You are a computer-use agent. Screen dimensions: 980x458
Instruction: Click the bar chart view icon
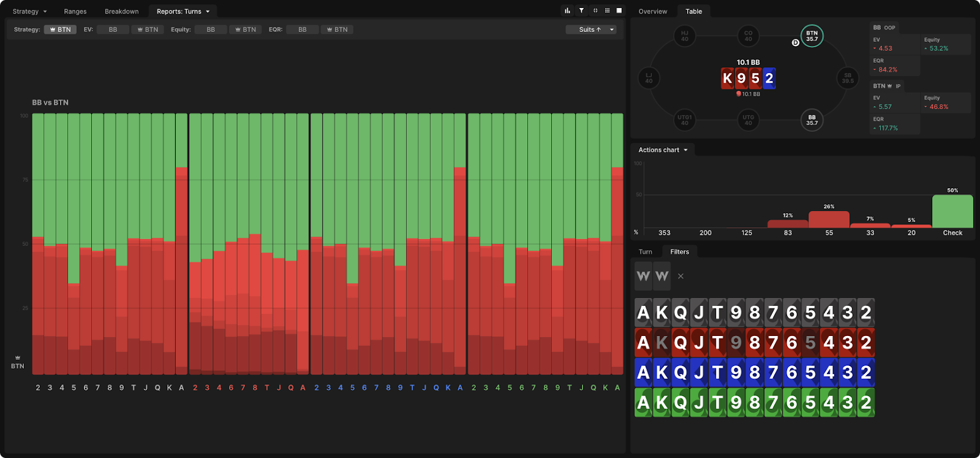[567, 10]
